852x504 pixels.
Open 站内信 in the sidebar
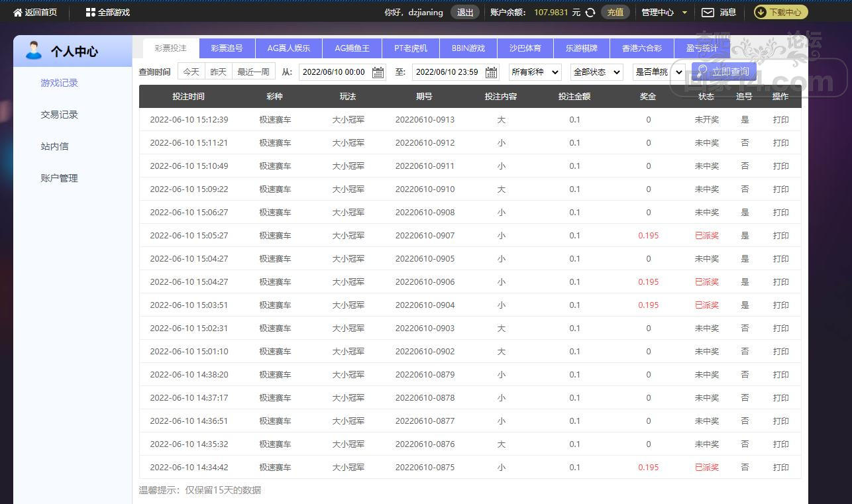click(x=54, y=146)
